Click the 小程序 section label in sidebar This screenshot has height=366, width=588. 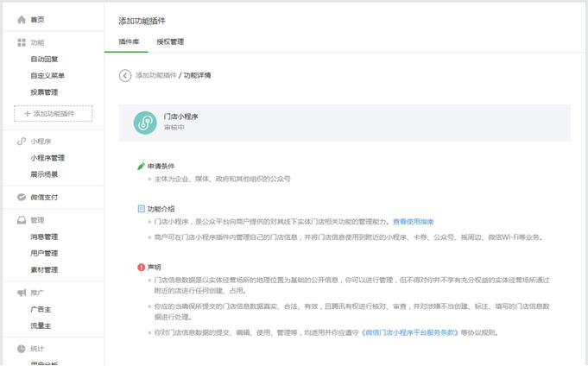pos(41,142)
